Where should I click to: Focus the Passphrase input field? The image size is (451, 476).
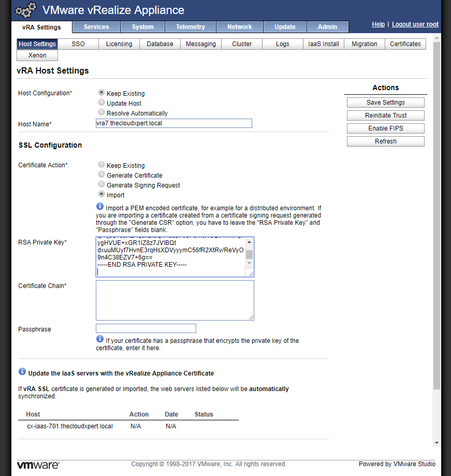(x=146, y=328)
